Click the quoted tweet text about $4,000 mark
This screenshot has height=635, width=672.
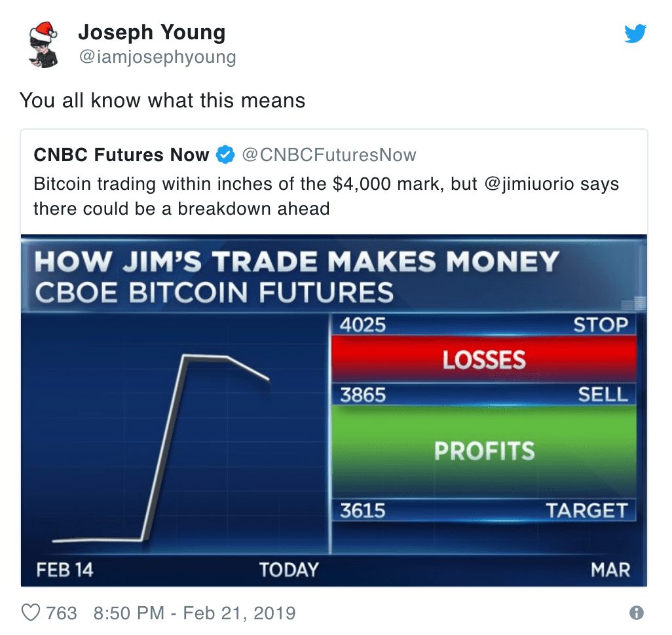coord(327,196)
